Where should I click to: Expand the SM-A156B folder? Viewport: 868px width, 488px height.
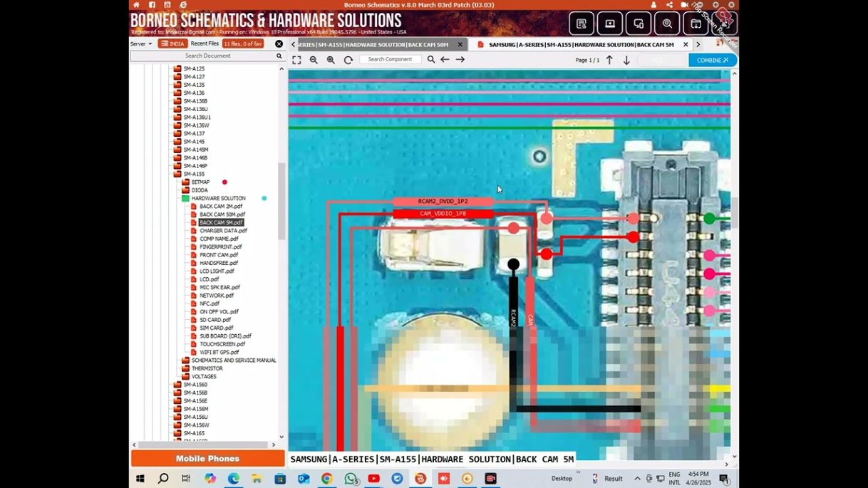click(x=195, y=393)
